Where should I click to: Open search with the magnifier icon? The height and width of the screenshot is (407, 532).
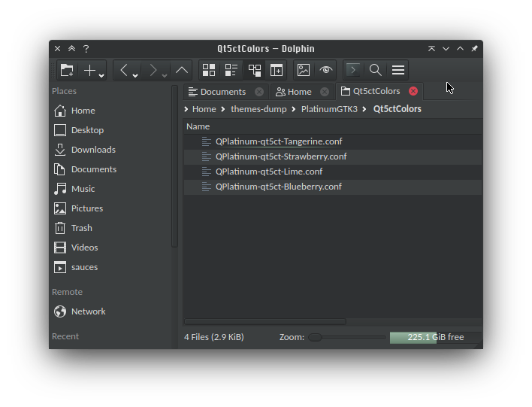coord(375,70)
